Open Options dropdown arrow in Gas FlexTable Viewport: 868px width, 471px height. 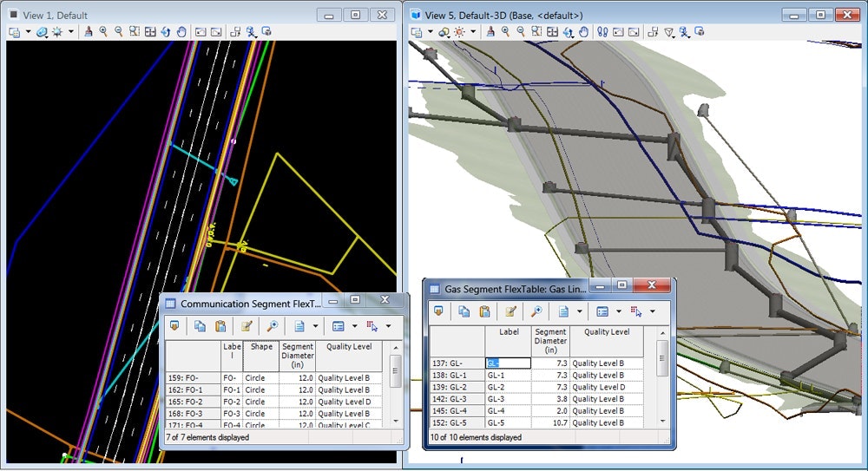pyautogui.click(x=619, y=311)
